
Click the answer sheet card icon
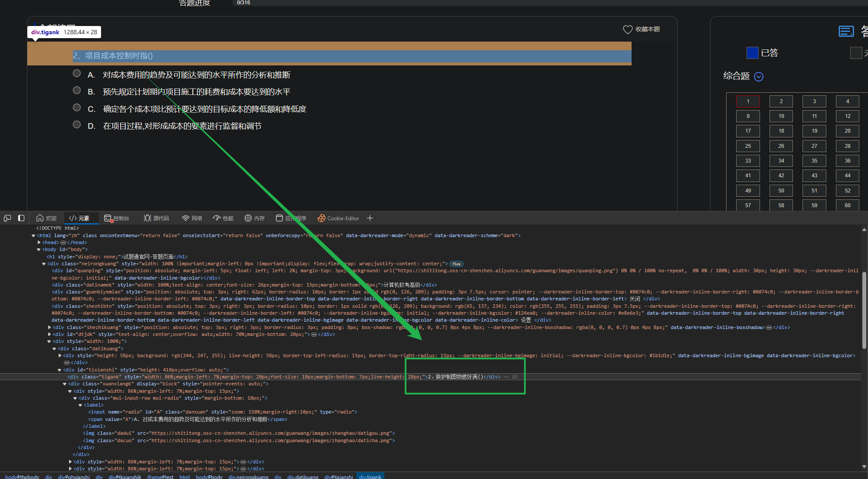coord(846,31)
